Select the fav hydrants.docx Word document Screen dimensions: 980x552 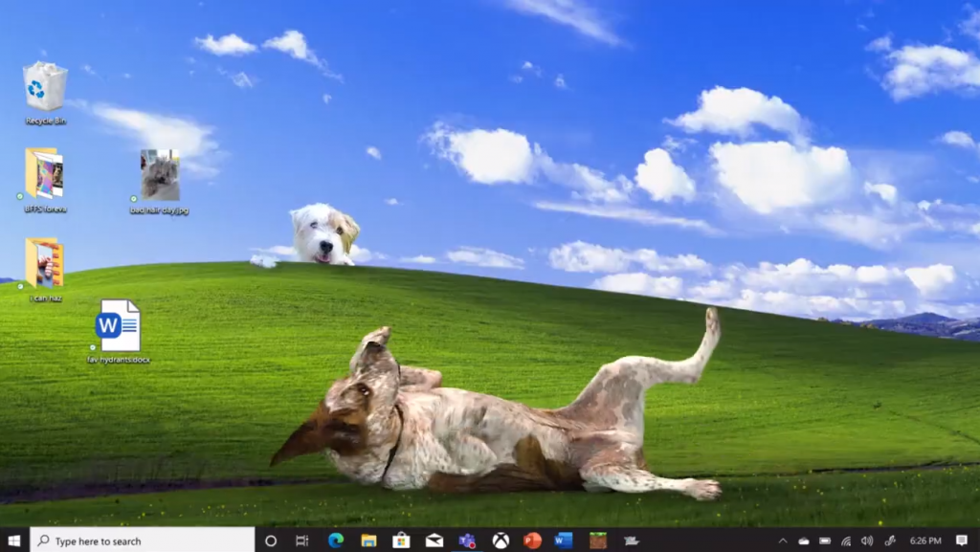(118, 331)
